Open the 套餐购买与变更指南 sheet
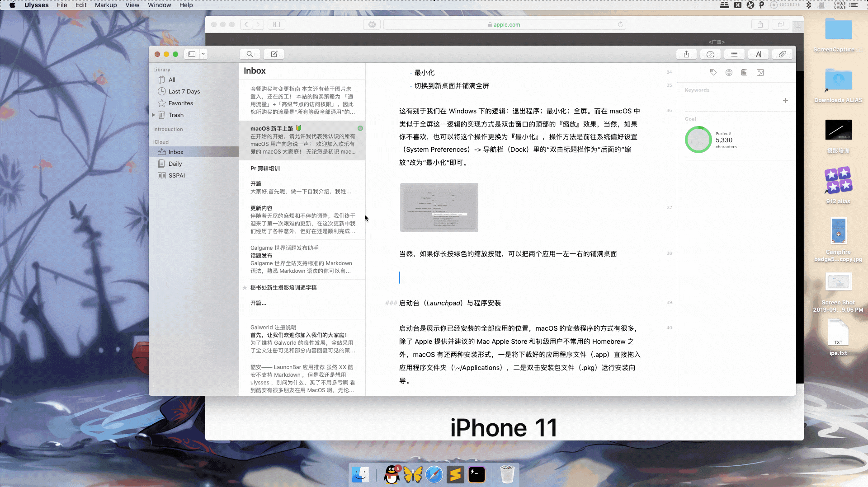The image size is (868, 487). (302, 101)
